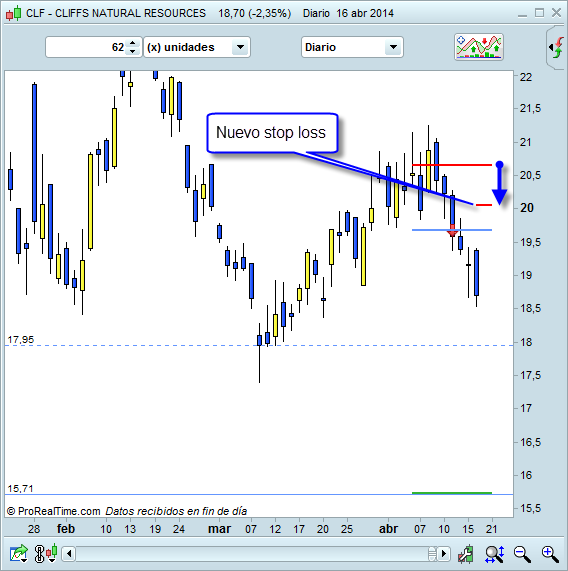Click the 28 label on date axis

pos(34,529)
